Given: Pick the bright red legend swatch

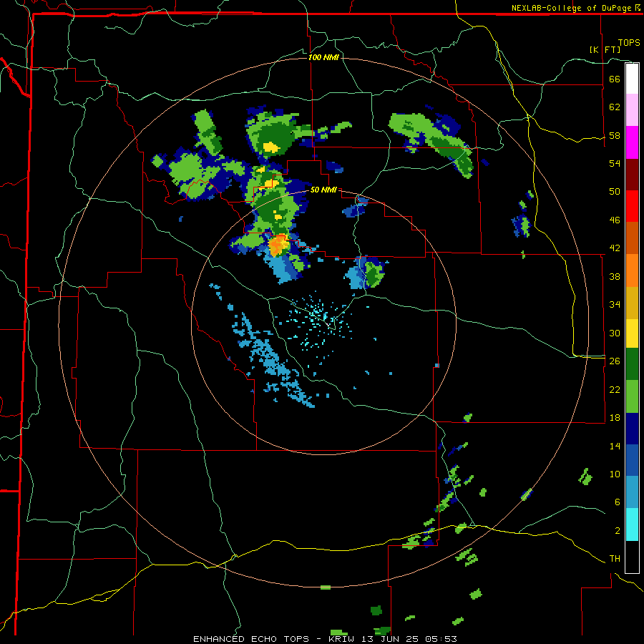Looking at the screenshot, I should tap(632, 206).
